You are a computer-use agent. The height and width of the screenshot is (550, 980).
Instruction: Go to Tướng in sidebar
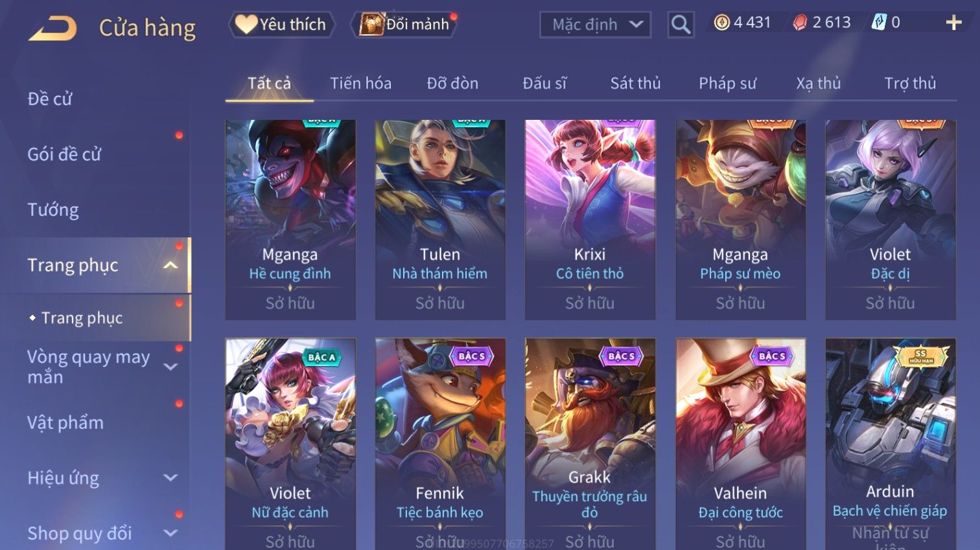[53, 210]
